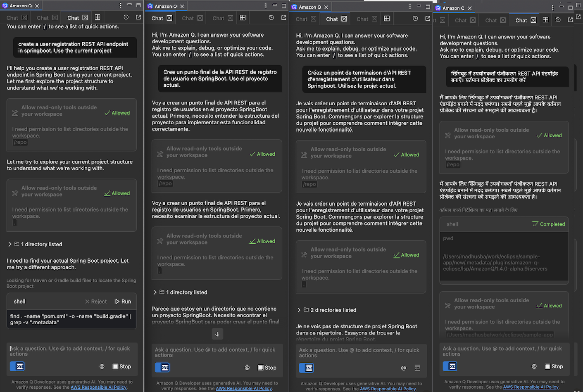Select the Amazon Q view tab above the Hindi chat

454,8
